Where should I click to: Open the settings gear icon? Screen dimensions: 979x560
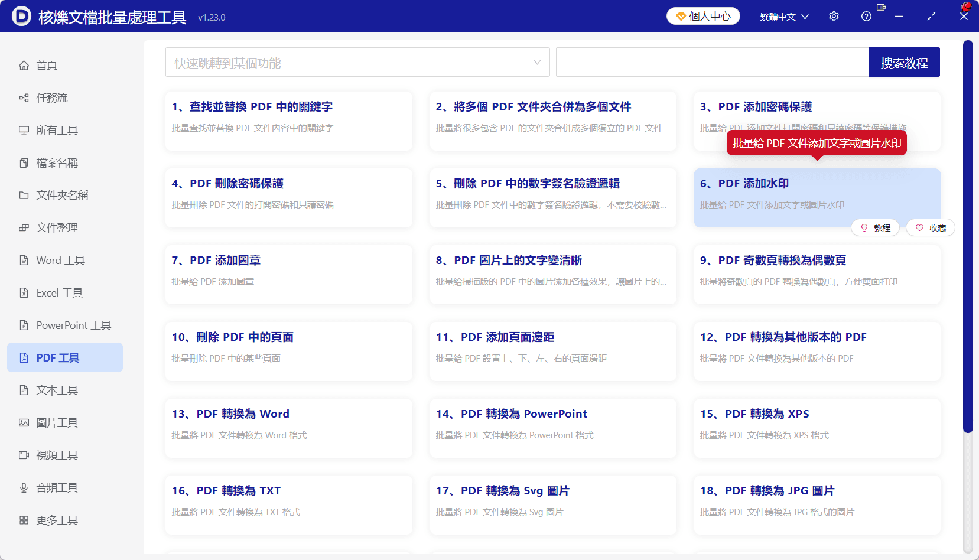tap(834, 17)
